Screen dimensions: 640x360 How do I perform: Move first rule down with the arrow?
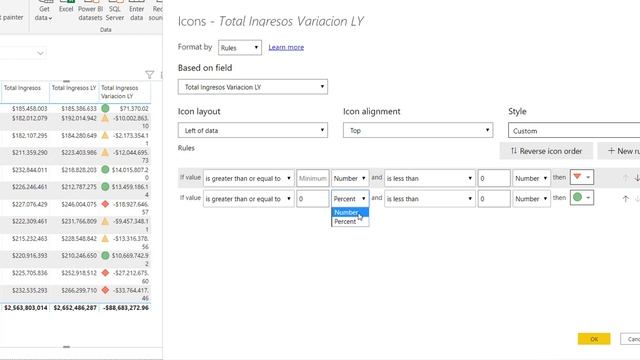(x=637, y=178)
